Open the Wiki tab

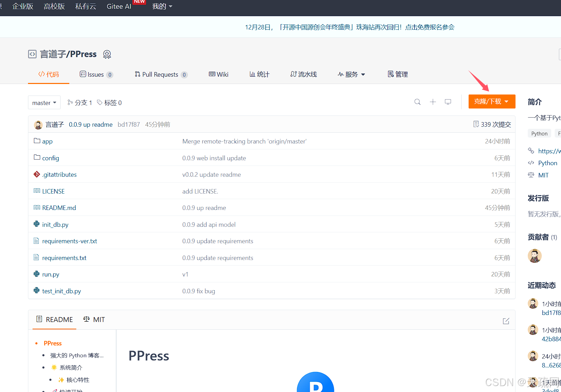coord(218,74)
